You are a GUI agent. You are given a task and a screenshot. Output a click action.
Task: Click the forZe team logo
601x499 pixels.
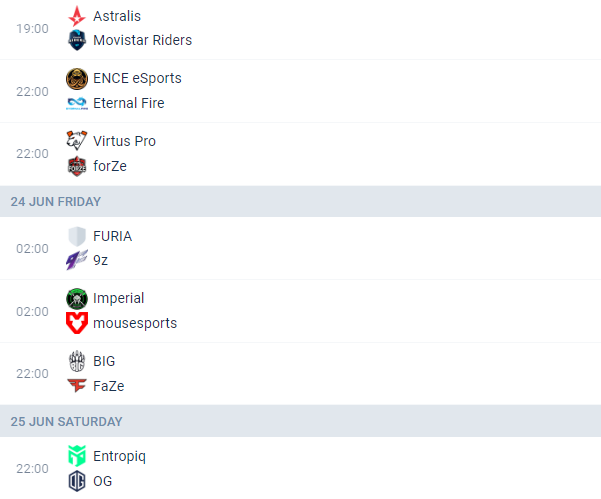point(77,166)
